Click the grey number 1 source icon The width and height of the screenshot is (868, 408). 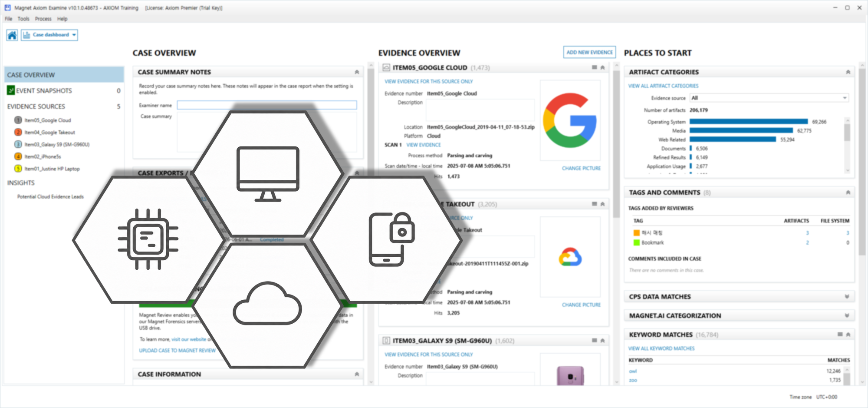tap(18, 120)
